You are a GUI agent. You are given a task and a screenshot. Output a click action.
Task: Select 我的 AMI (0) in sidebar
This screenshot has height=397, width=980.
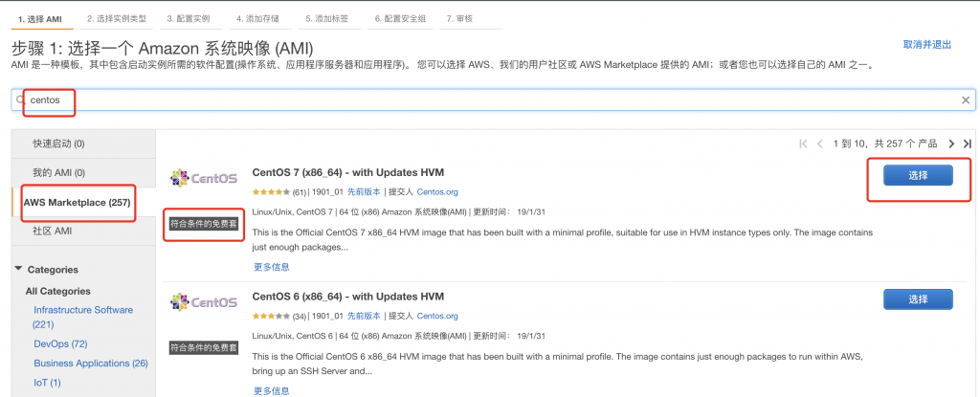tap(83, 172)
